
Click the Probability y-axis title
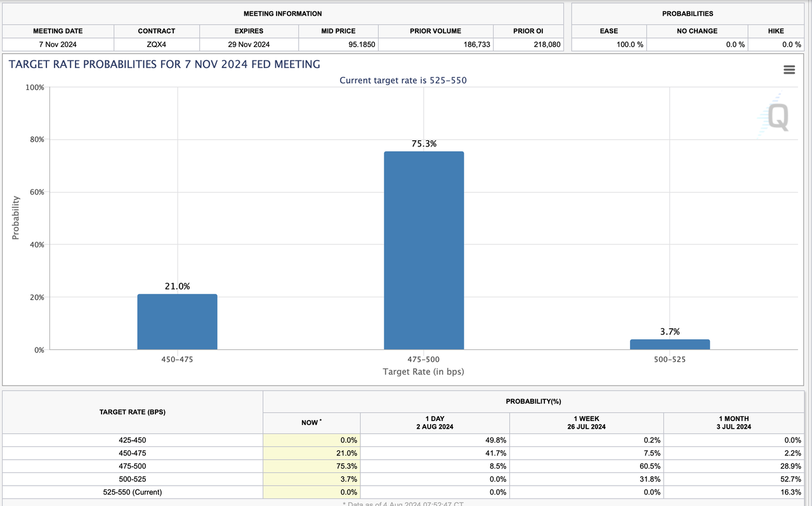point(16,217)
